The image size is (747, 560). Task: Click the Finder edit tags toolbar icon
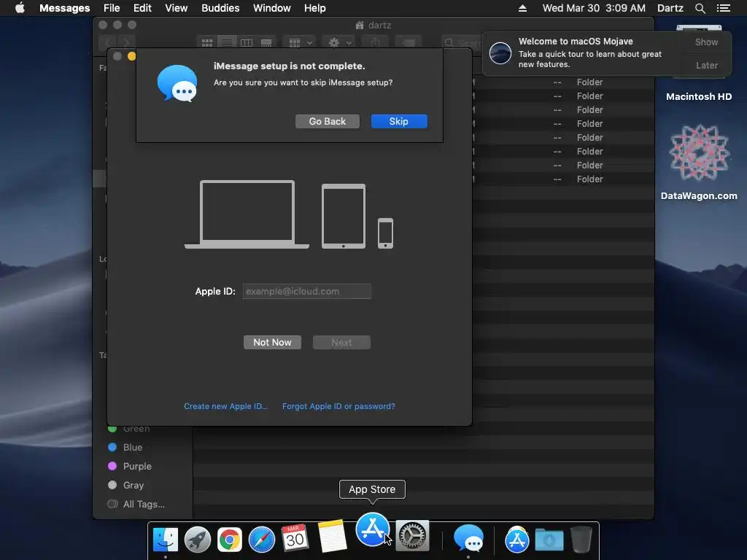(x=409, y=43)
